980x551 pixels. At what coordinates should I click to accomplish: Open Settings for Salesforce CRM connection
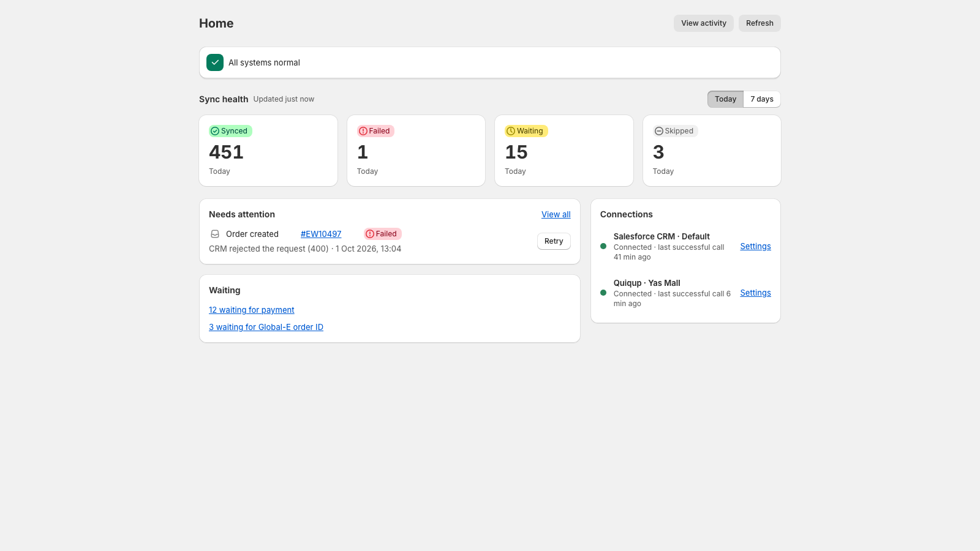[x=755, y=246]
